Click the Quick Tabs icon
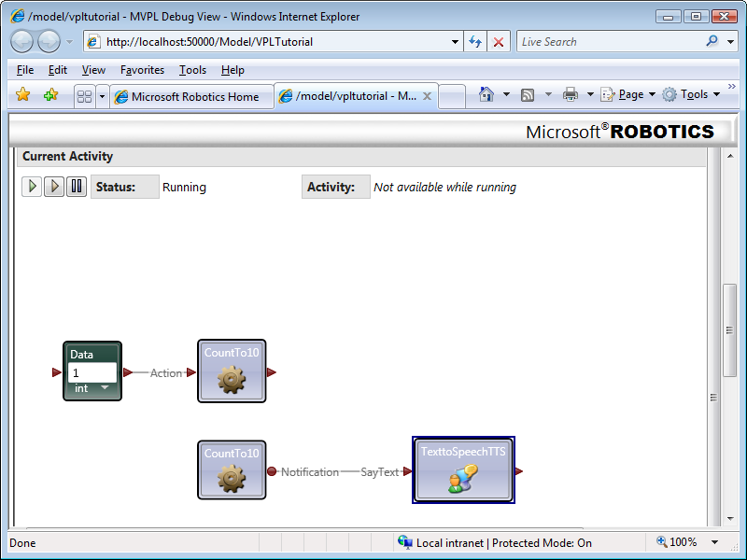Viewport: 747px width, 560px height. [x=84, y=95]
